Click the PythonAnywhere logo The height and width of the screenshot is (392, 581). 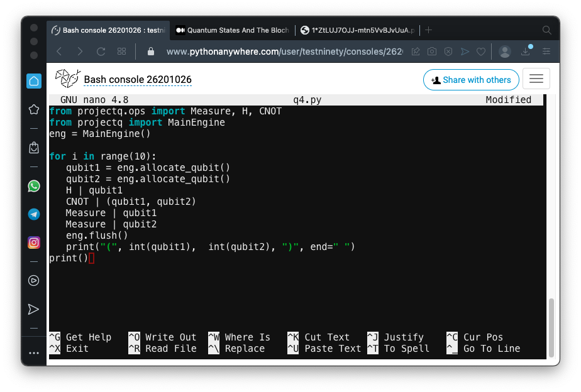[68, 79]
